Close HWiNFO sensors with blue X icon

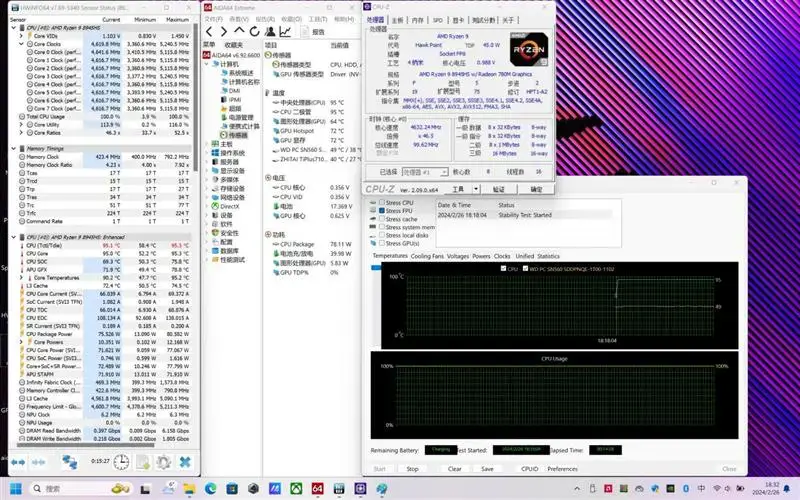pos(185,462)
